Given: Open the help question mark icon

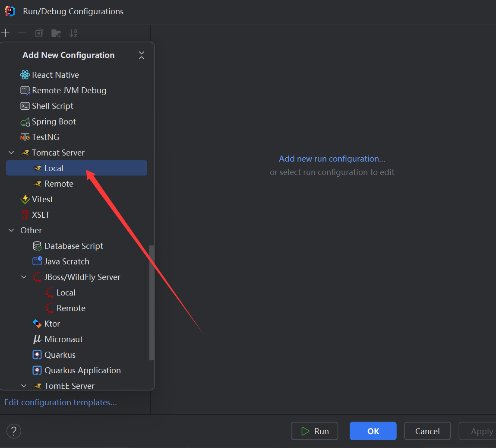Looking at the screenshot, I should point(14,431).
